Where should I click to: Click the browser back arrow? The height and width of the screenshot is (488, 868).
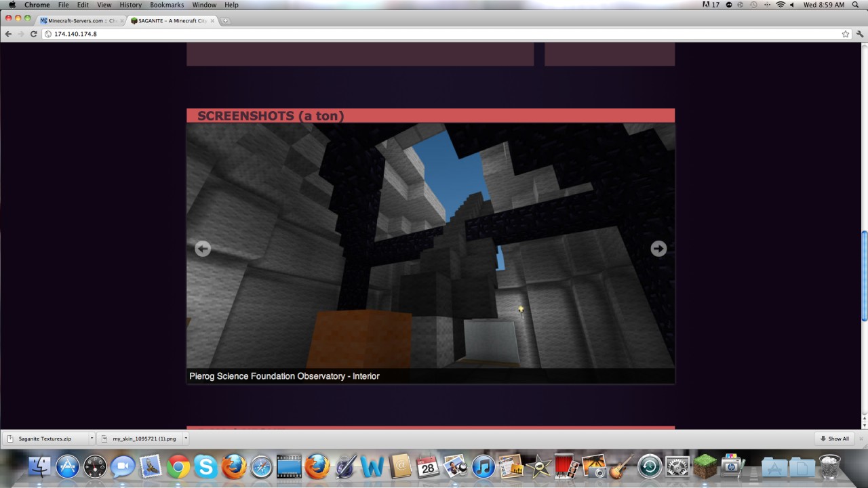8,34
